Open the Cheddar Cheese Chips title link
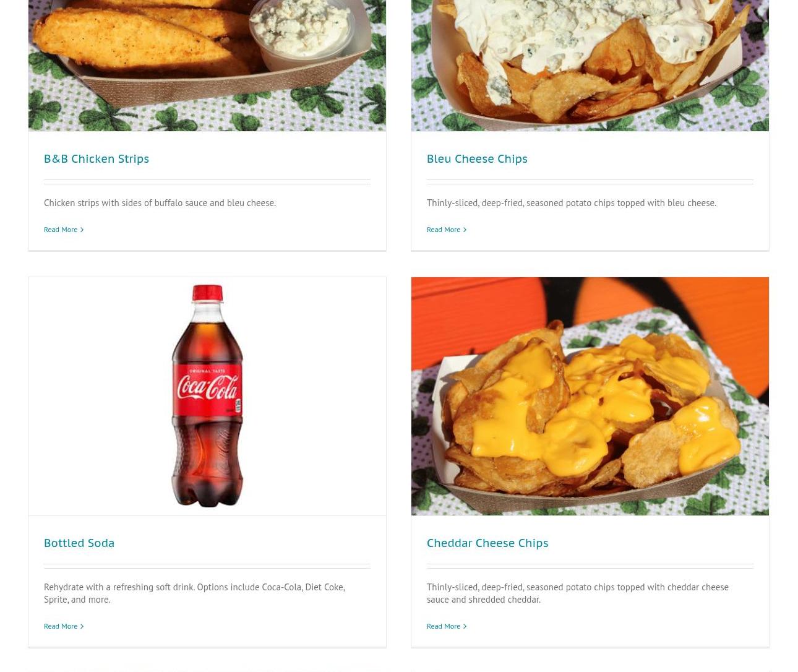This screenshot has width=798, height=672. (487, 543)
